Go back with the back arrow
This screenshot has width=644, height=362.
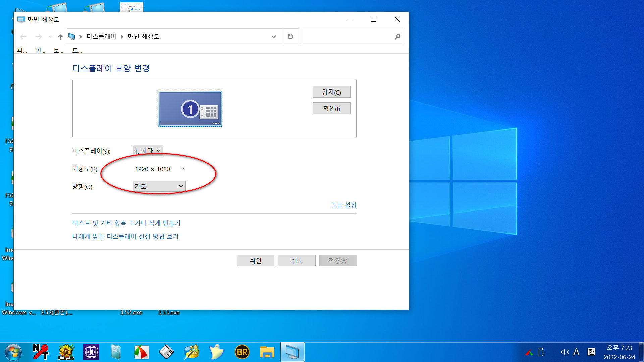(x=23, y=37)
